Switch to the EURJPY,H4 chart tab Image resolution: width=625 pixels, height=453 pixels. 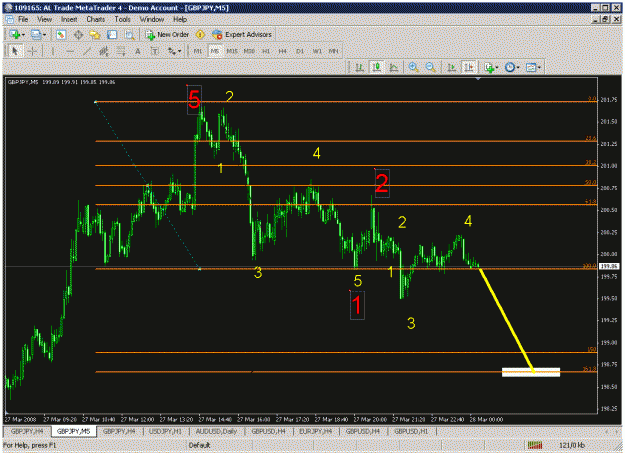point(315,431)
